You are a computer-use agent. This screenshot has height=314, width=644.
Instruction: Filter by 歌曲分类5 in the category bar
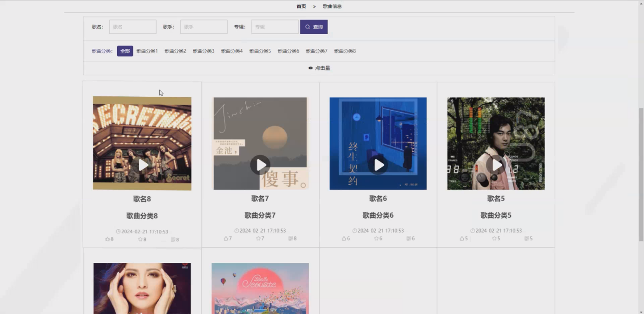(x=260, y=51)
